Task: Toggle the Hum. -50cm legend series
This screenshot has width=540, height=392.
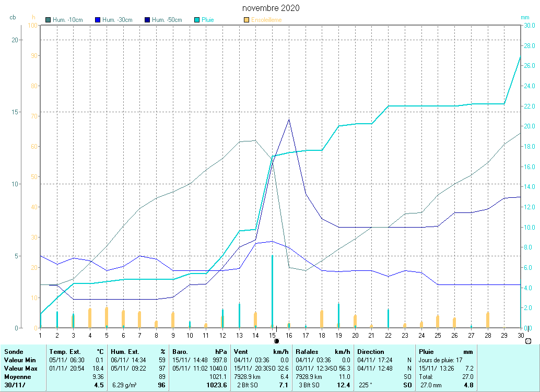Action: coord(167,20)
